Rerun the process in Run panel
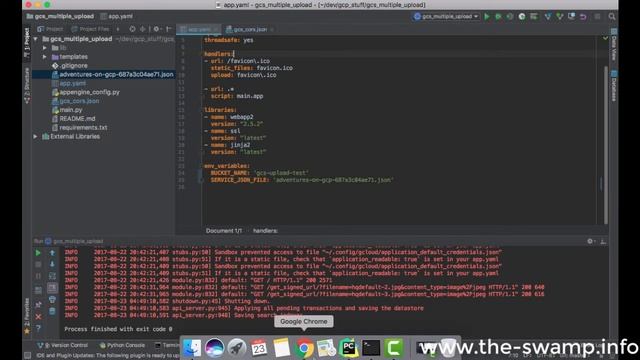 (38, 253)
